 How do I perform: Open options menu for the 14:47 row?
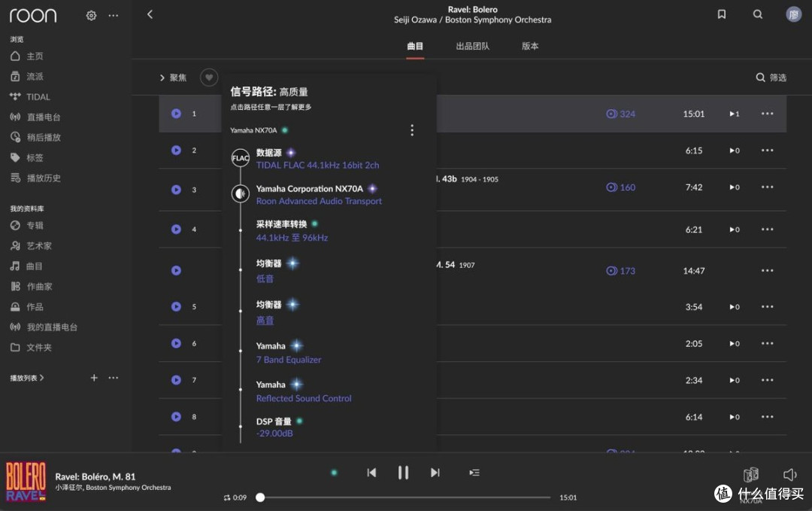coord(767,270)
